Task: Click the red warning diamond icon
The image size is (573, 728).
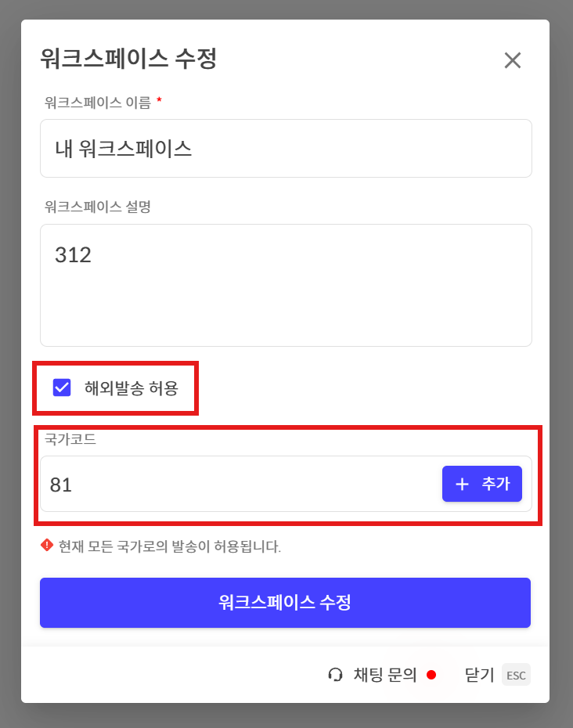Action: coord(47,546)
